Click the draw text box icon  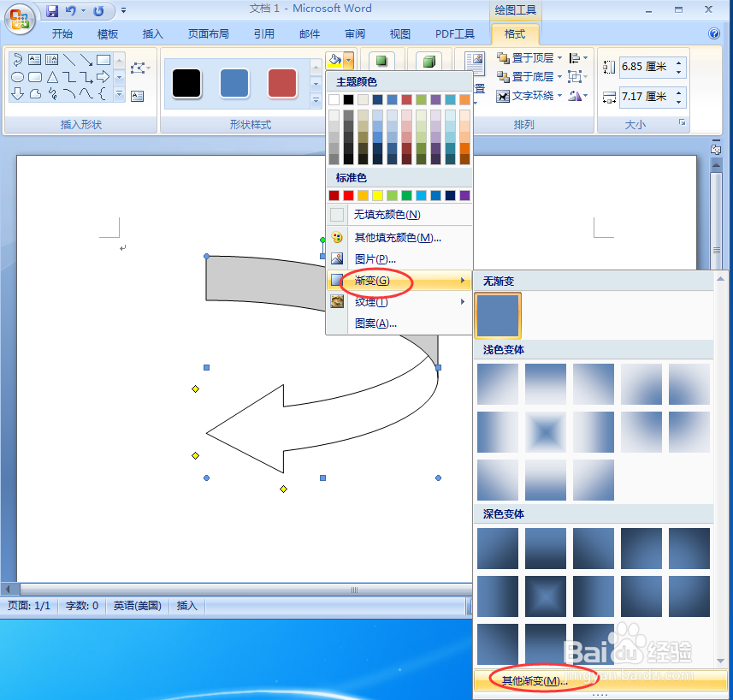(137, 97)
